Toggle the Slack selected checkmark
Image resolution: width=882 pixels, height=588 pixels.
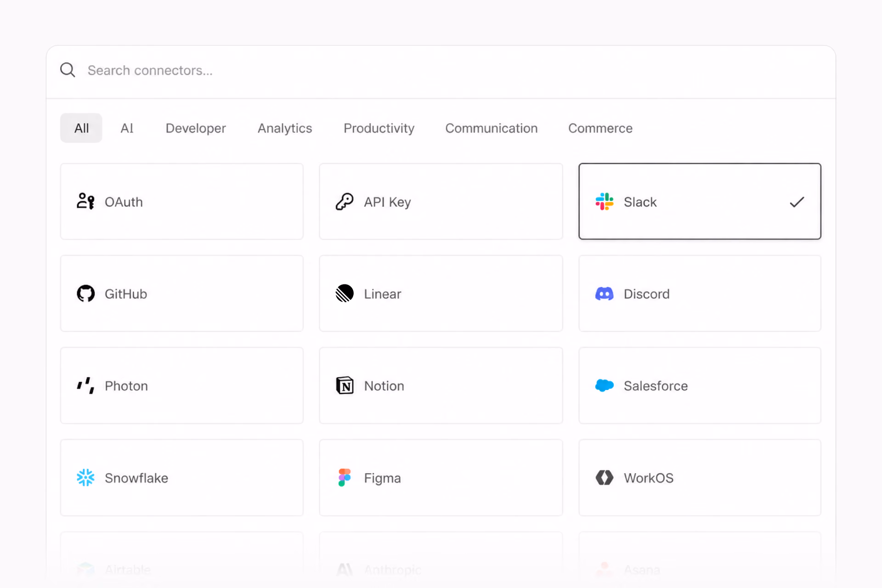click(x=797, y=202)
